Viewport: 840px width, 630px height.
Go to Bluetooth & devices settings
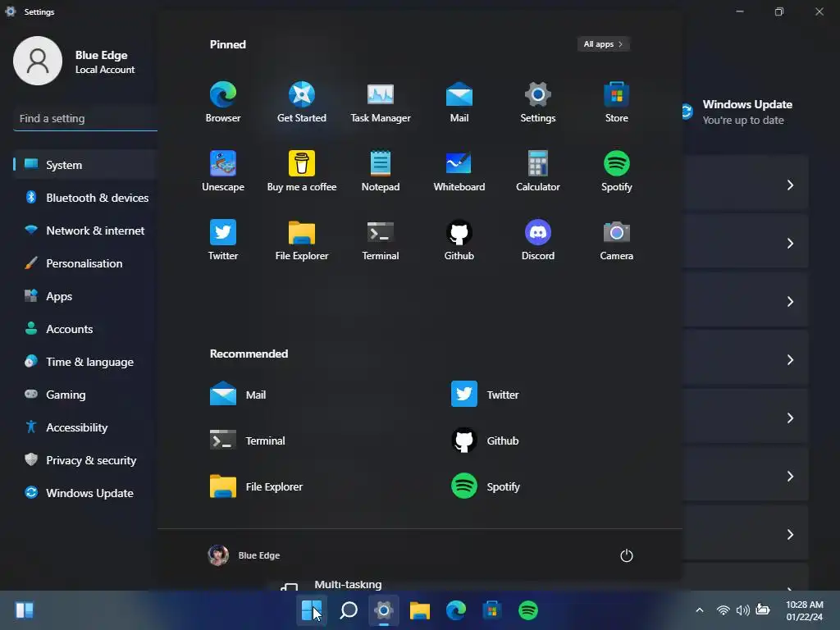point(85,198)
